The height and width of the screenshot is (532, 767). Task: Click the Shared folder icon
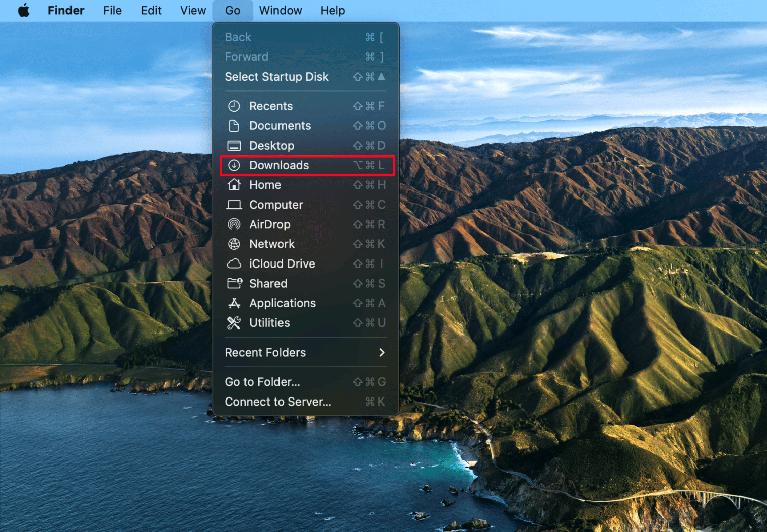tap(235, 283)
